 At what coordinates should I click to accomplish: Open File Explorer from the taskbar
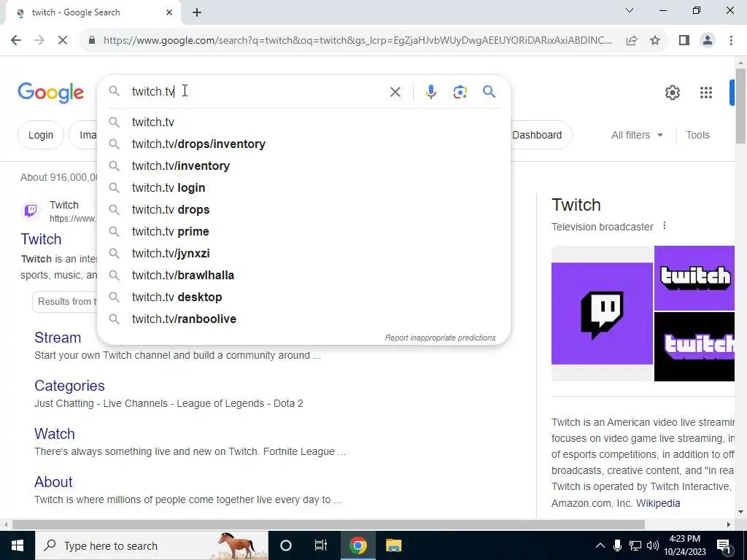pyautogui.click(x=393, y=545)
